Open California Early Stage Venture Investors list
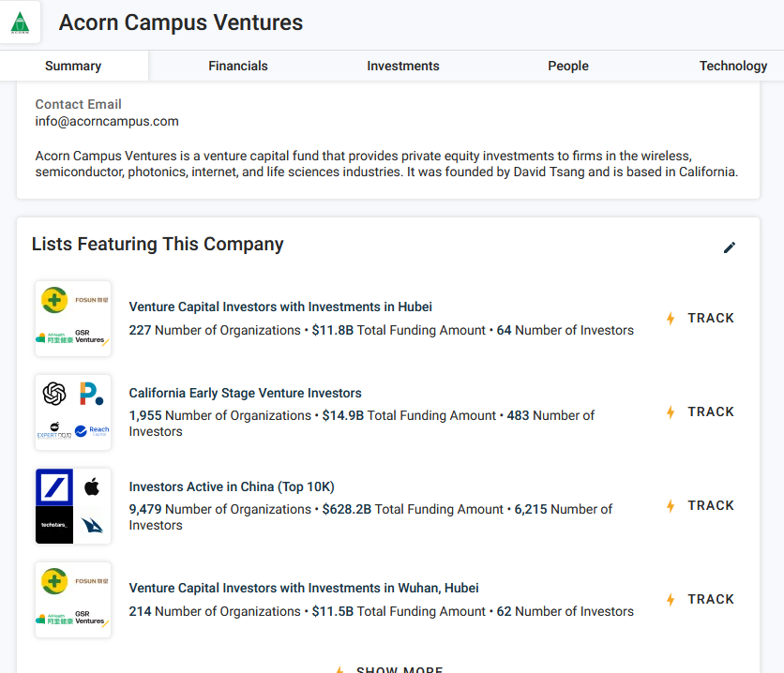 (245, 393)
